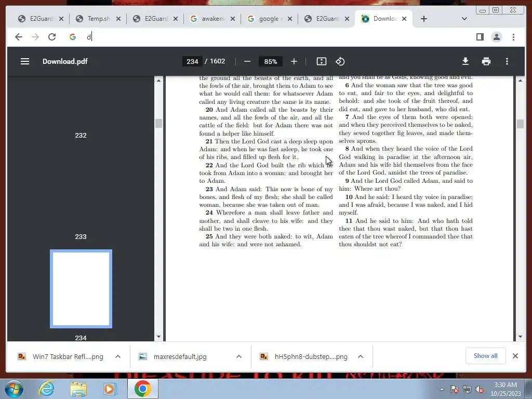532x399 pixels.
Task: Expand options for maxresdefault.jpg download
Action: click(239, 356)
